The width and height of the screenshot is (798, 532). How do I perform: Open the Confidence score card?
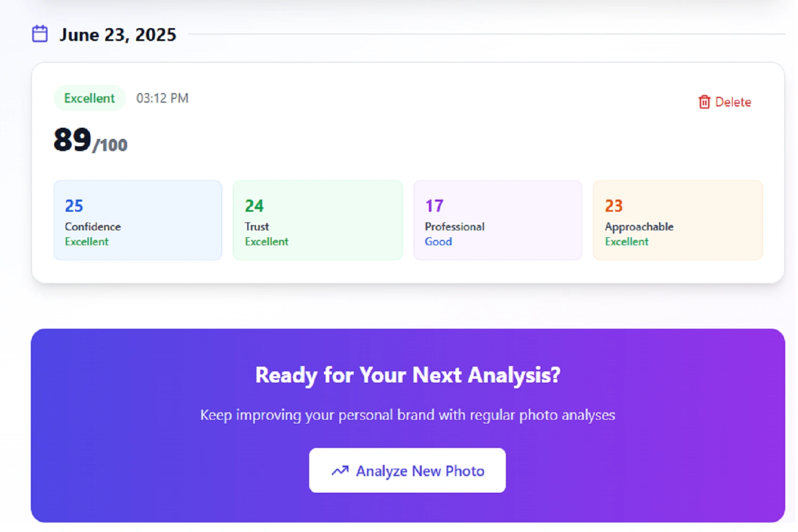pyautogui.click(x=138, y=220)
